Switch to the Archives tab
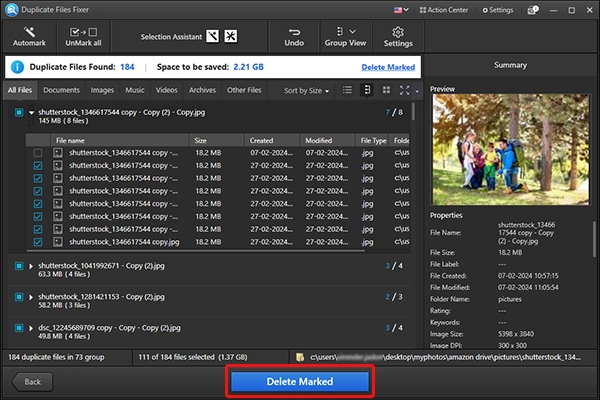 tap(202, 90)
